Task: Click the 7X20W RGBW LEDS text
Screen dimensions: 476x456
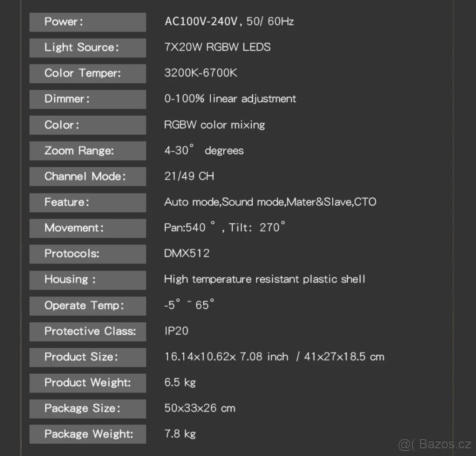Action: pos(217,47)
